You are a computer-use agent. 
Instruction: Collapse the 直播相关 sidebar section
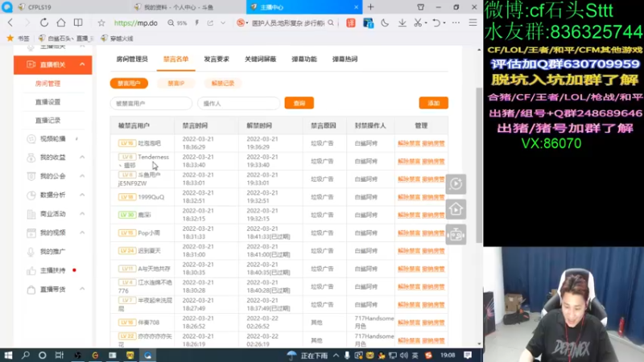tap(82, 64)
